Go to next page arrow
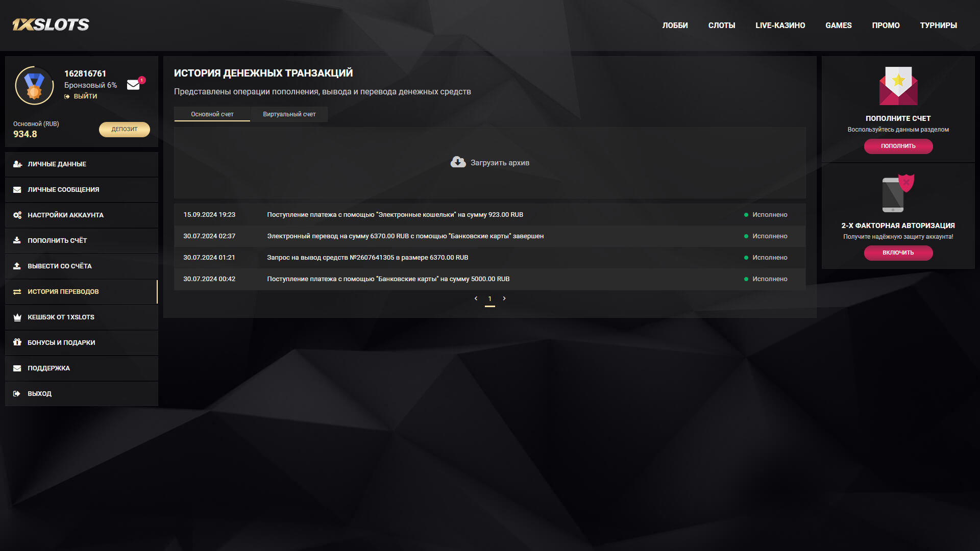The height and width of the screenshot is (551, 980). pos(504,298)
